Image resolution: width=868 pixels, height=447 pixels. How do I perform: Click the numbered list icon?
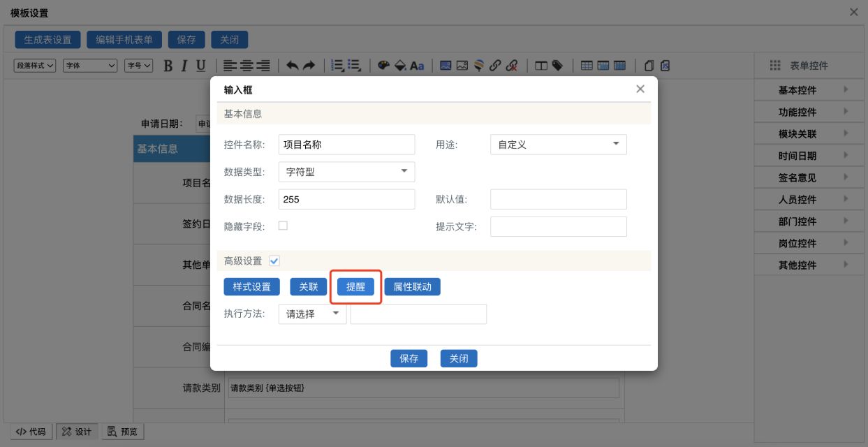click(337, 66)
